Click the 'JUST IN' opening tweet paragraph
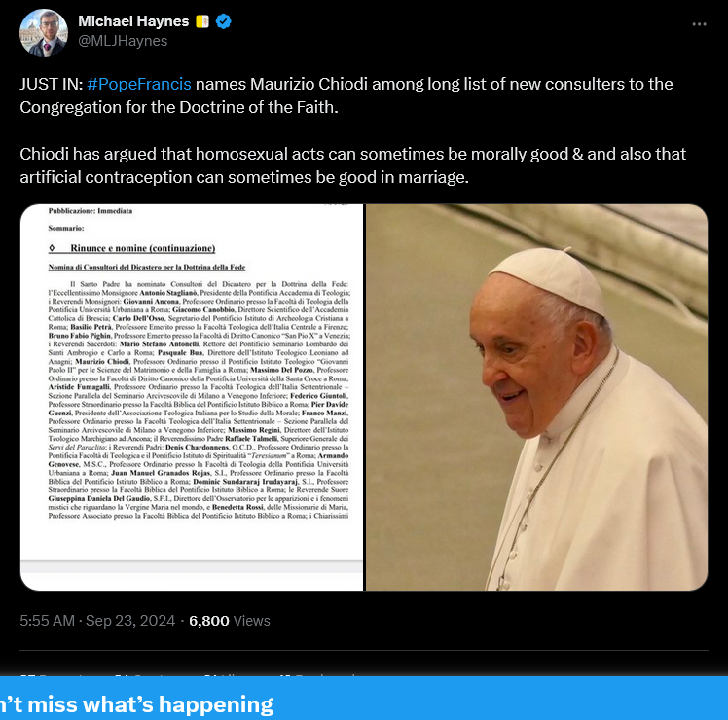This screenshot has height=720, width=728. [x=346, y=95]
